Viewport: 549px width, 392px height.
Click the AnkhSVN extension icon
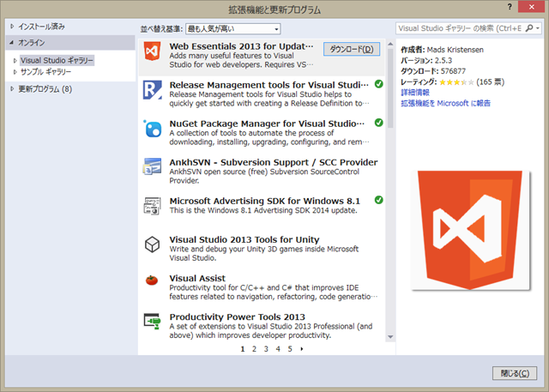click(x=153, y=166)
